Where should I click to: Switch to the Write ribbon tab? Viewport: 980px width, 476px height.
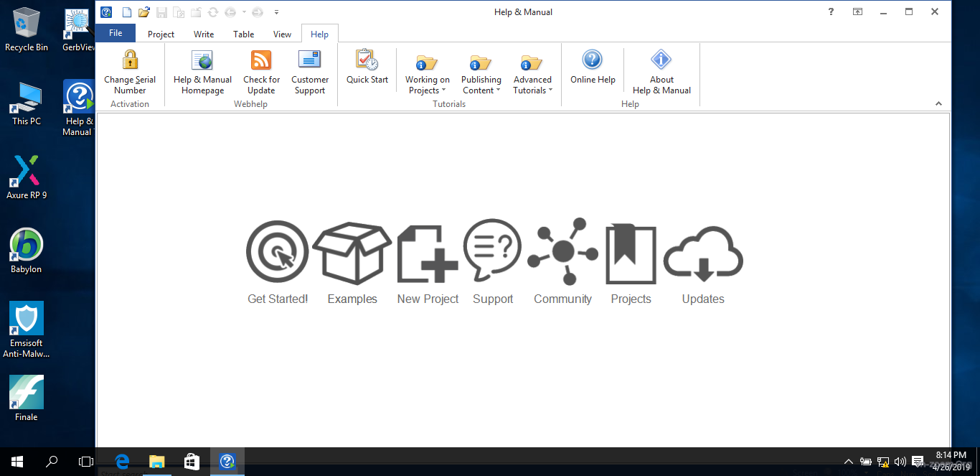pos(204,34)
